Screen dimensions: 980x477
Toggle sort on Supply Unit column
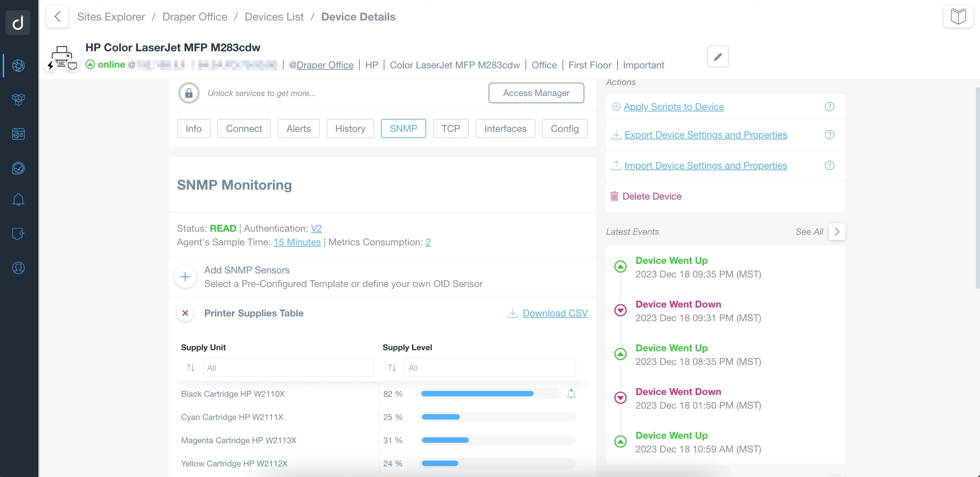[191, 368]
